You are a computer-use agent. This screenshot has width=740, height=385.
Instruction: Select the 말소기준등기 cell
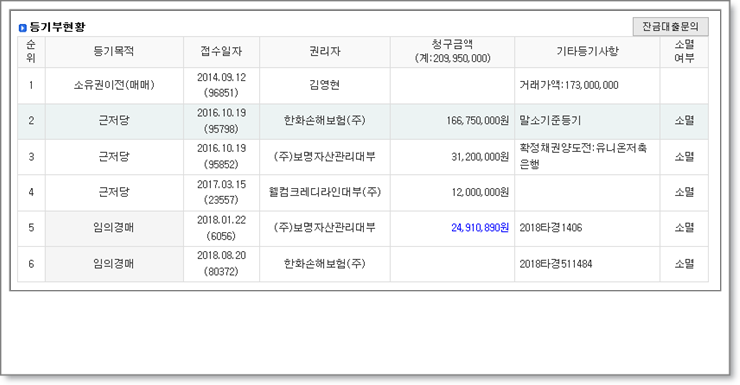587,121
